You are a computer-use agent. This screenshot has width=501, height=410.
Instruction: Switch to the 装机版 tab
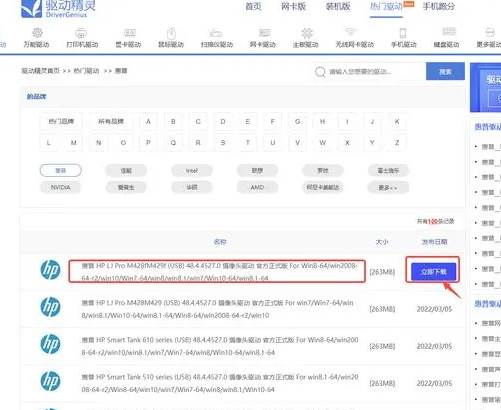click(338, 6)
